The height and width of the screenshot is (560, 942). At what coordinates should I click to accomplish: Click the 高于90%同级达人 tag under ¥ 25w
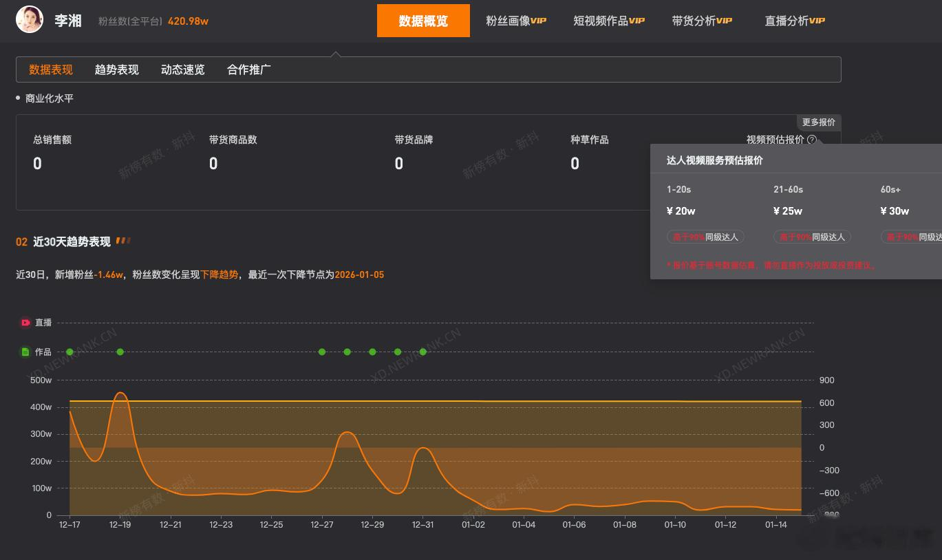point(812,237)
